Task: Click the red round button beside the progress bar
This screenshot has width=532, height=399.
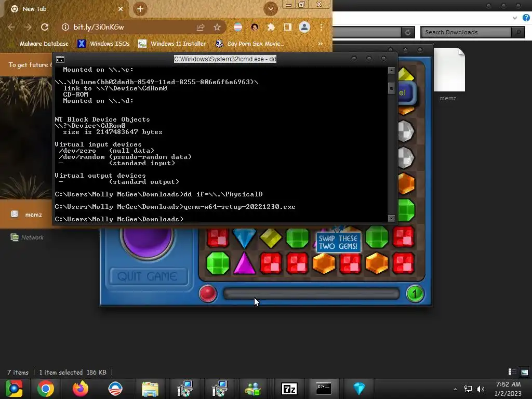Action: [208, 294]
